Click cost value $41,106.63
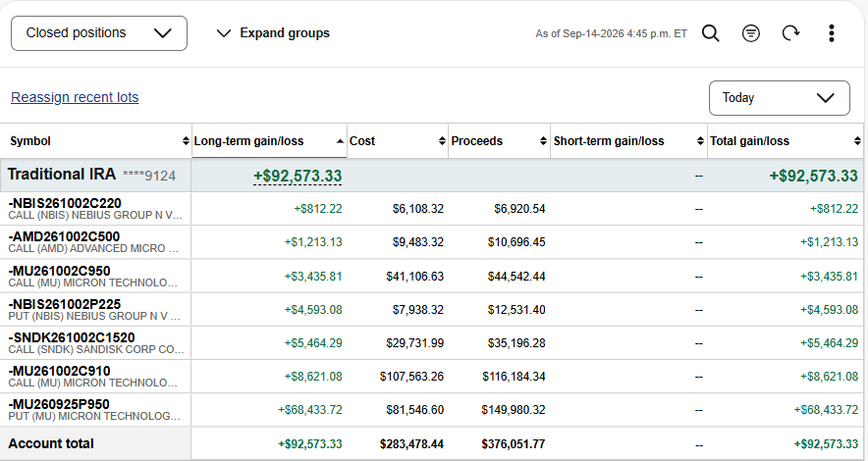This screenshot has height=461, width=868. point(415,277)
